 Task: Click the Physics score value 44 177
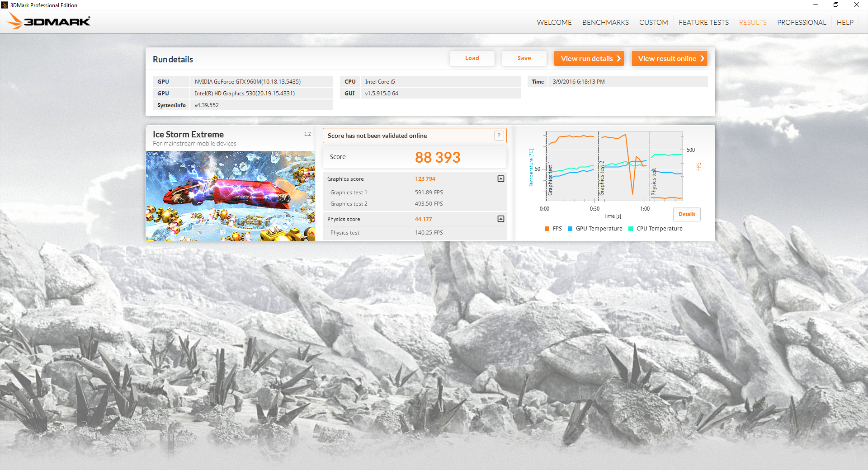point(424,219)
